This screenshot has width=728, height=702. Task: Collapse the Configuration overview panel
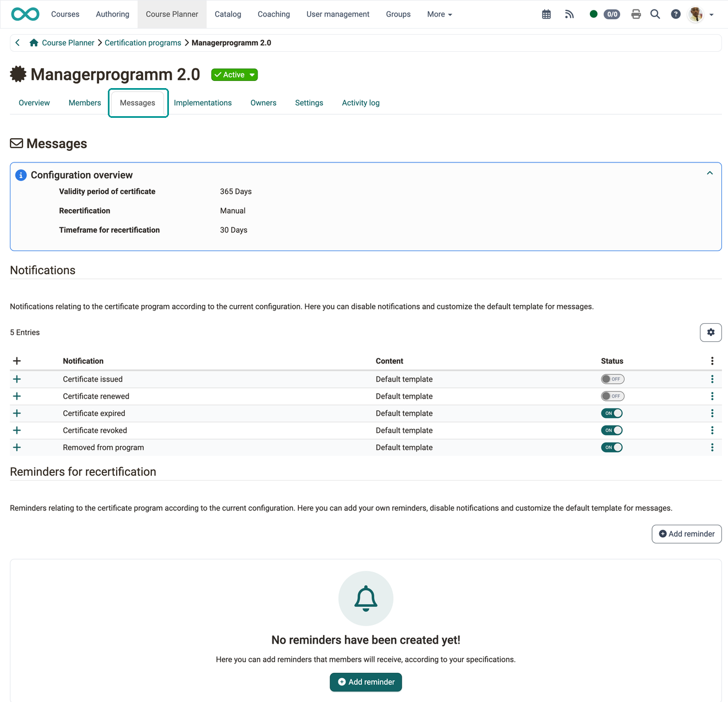pyautogui.click(x=710, y=173)
